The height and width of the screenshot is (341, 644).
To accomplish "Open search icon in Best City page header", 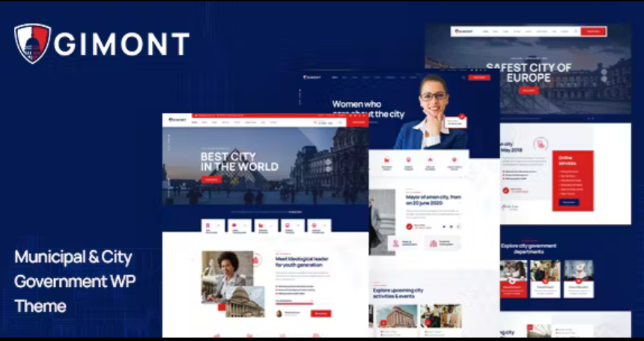I will (x=340, y=122).
